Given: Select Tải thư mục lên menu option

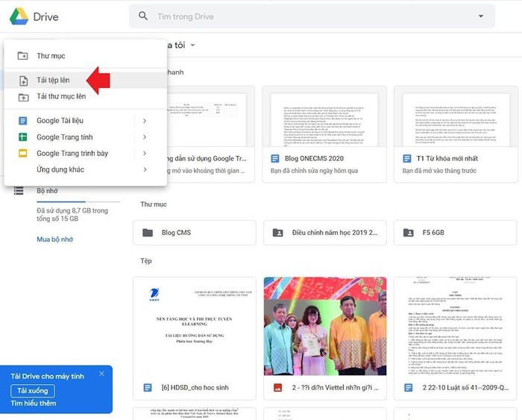Looking at the screenshot, I should [61, 97].
